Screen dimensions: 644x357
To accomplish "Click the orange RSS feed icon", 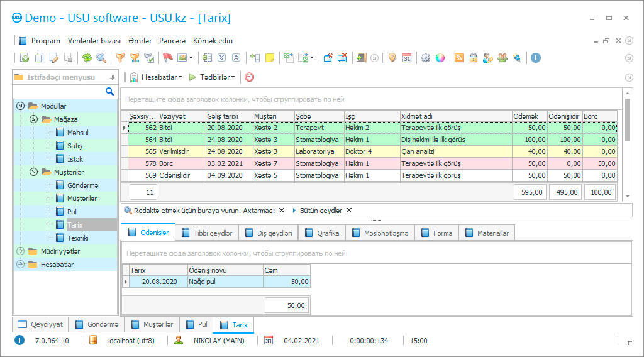I will (x=459, y=58).
